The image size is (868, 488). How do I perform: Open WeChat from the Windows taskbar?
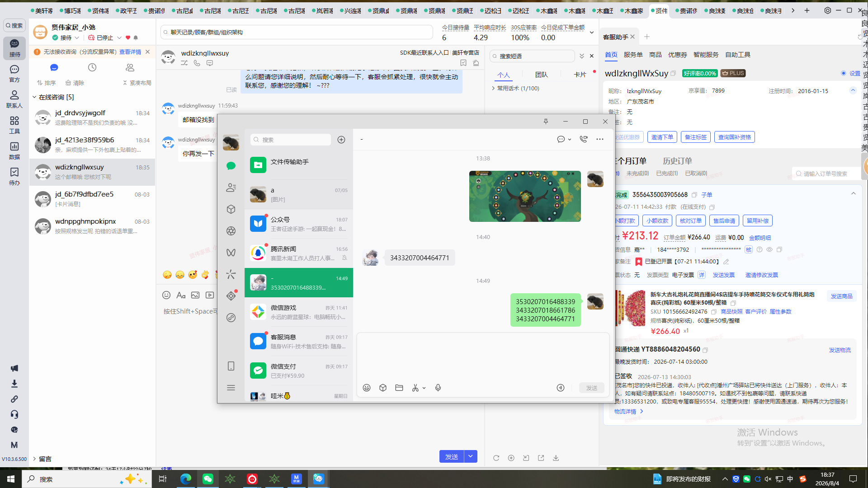point(208,479)
